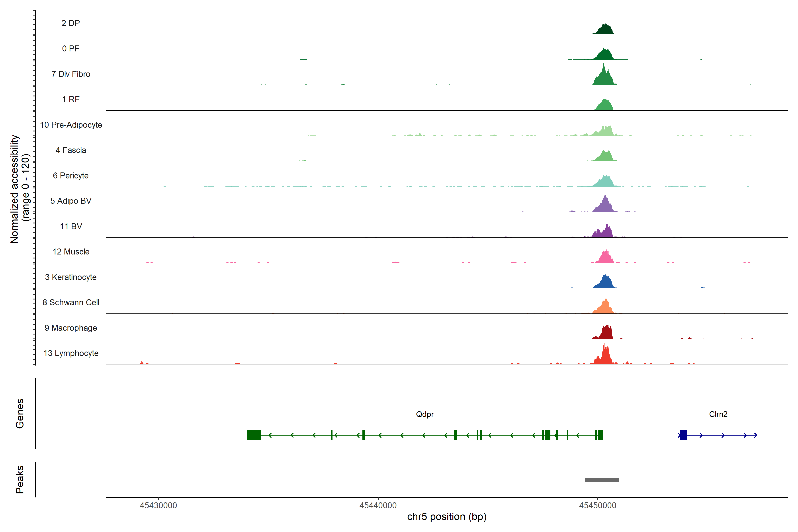Click the 45440000 axis tick label
Screen dimensions: 798x532
click(x=378, y=506)
